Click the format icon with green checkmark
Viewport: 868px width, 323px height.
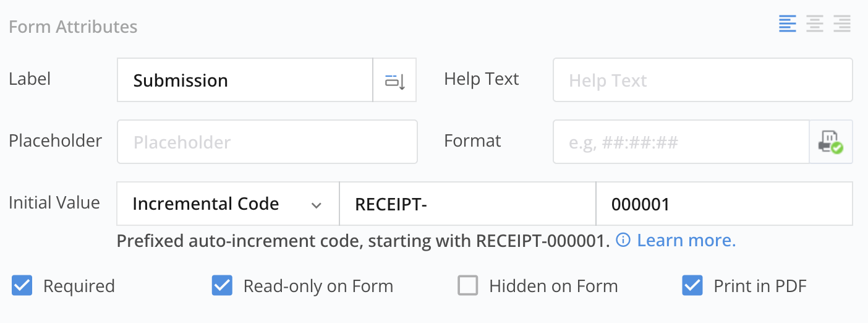(830, 142)
